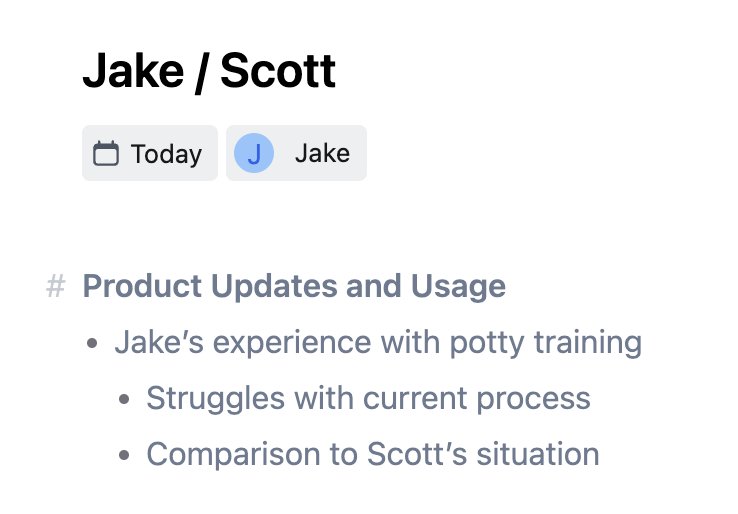
Task: Click the # heading marker icon
Action: pyautogui.click(x=56, y=286)
